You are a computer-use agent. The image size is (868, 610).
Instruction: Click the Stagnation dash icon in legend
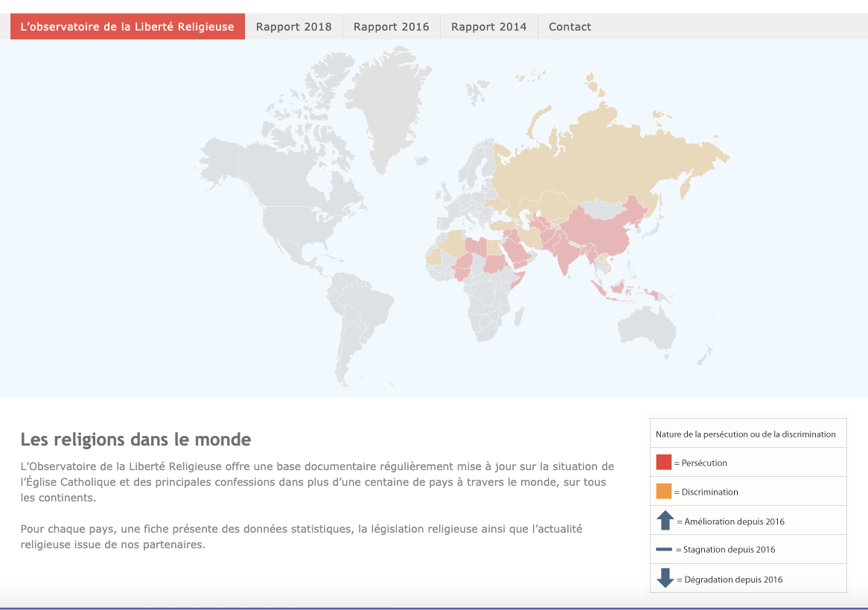tap(664, 550)
